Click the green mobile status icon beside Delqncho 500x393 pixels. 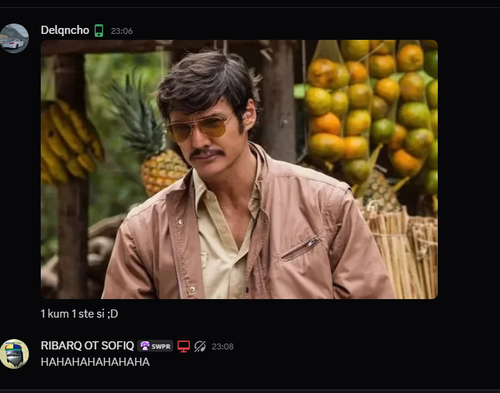(99, 31)
